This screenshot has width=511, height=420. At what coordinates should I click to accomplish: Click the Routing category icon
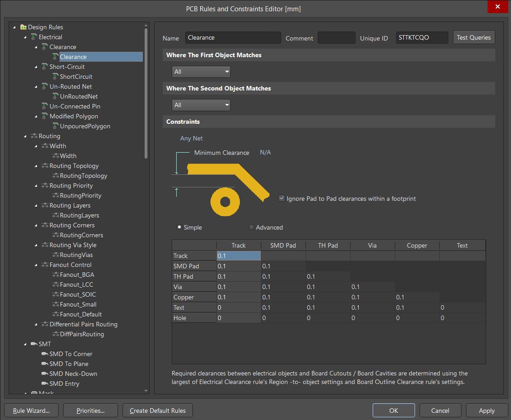[x=34, y=136]
